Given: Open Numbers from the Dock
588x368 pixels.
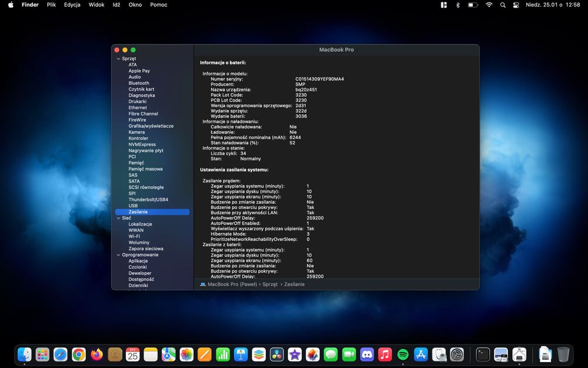Looking at the screenshot, I should click(223, 354).
